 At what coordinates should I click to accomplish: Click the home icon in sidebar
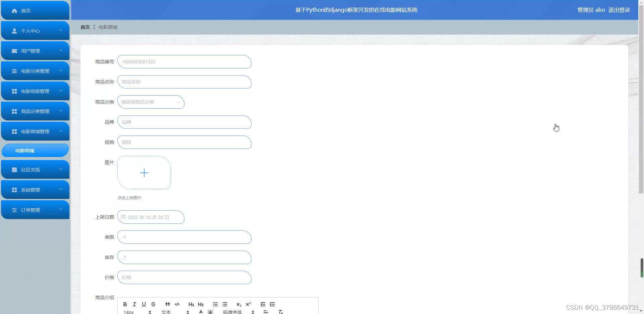14,11
